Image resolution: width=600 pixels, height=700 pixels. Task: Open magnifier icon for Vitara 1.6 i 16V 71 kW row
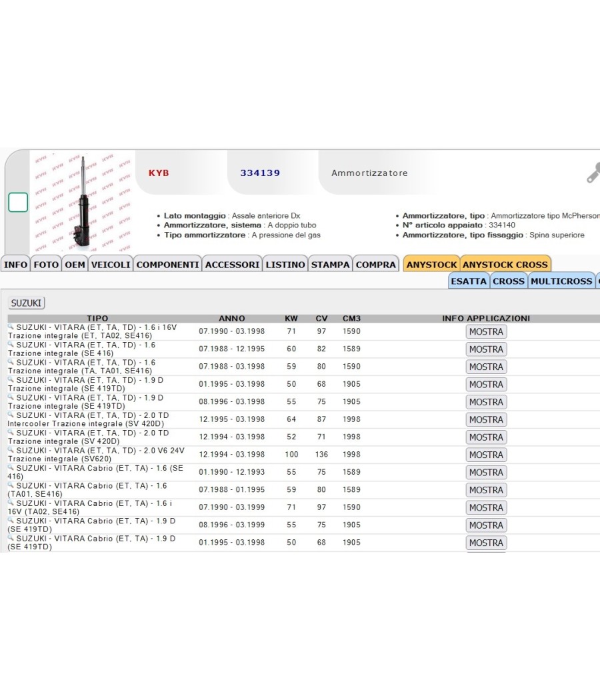pos(11,327)
